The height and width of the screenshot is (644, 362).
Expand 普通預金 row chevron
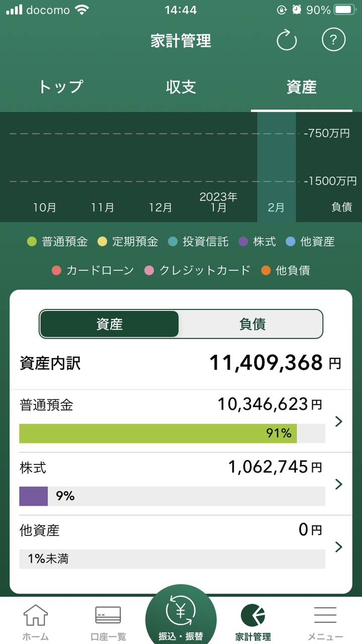[x=338, y=422]
